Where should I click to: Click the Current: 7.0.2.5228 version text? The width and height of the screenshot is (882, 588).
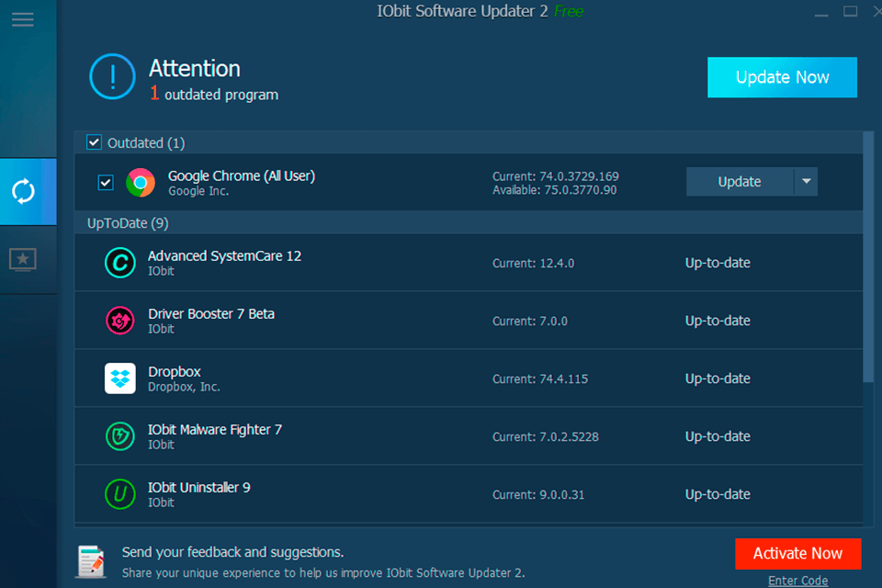coord(546,437)
